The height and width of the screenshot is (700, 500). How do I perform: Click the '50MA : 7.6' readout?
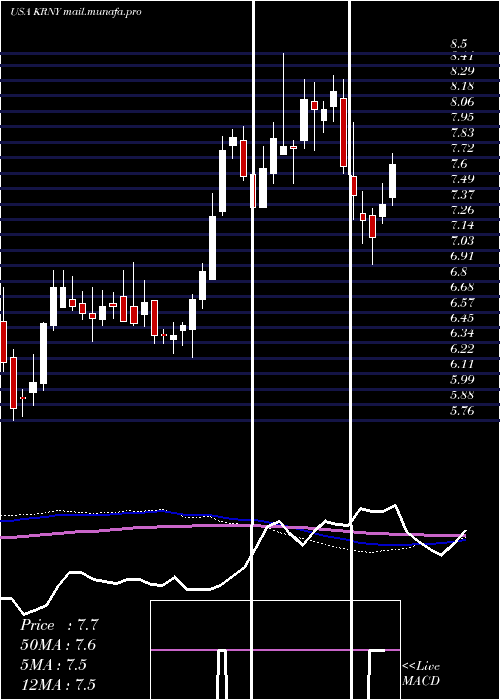(58, 645)
